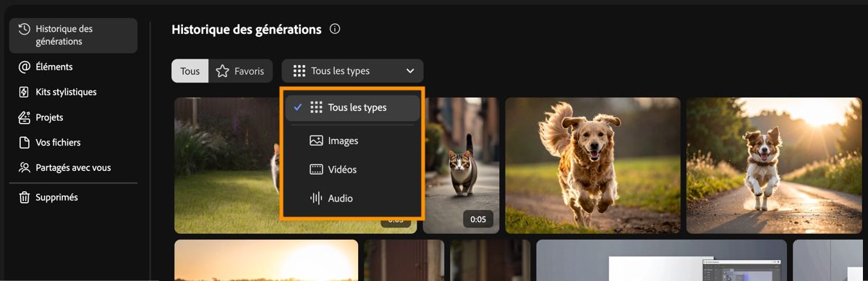Click the star icon in Favoris
The width and height of the screenshot is (868, 281).
click(223, 71)
